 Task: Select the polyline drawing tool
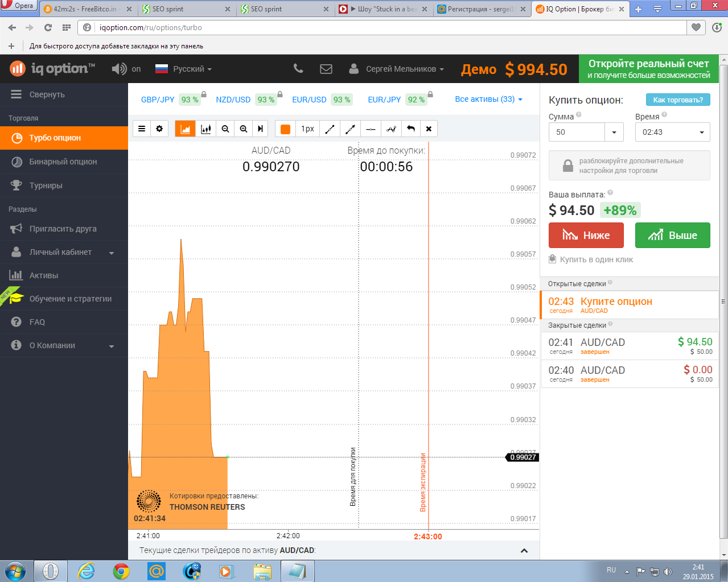pos(391,129)
